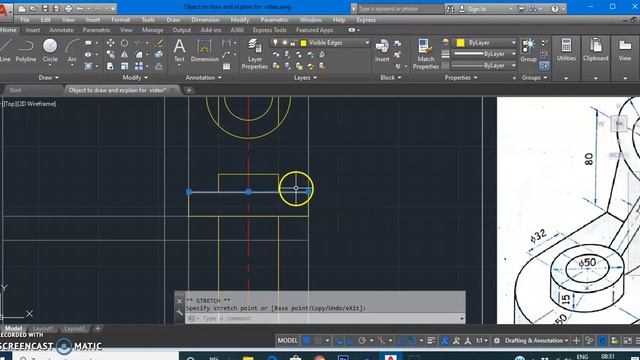Switch to the Manage ribbon tab
Viewport: 640px width, 360px height.
point(152,30)
